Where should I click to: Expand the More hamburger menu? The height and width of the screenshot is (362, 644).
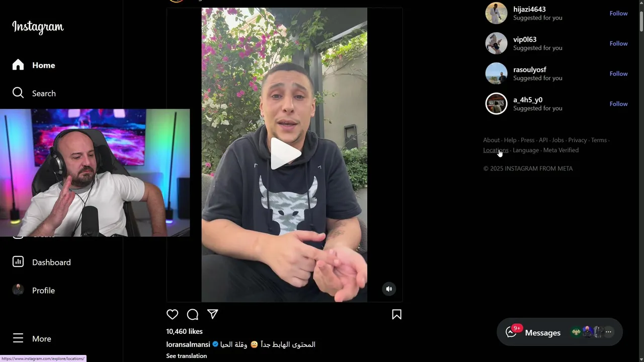click(x=18, y=338)
